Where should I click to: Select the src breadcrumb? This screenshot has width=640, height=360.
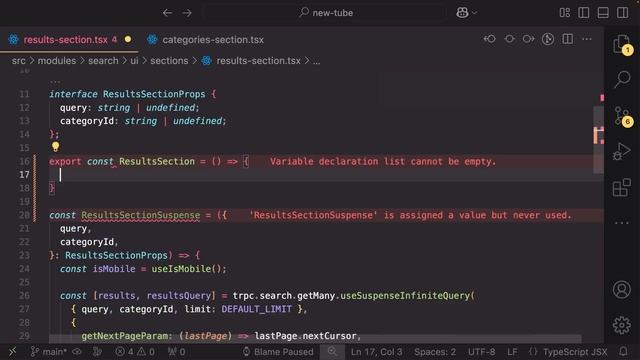click(x=18, y=61)
